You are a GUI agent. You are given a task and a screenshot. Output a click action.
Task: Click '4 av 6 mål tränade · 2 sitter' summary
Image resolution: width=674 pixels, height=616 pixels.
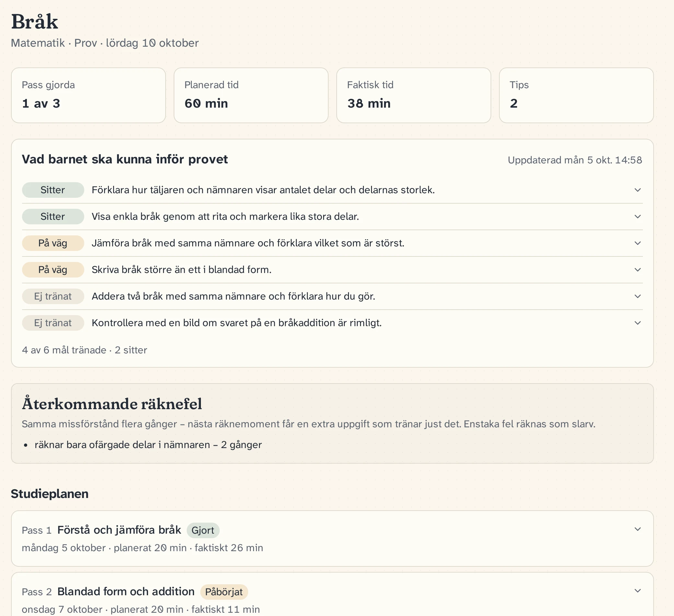tap(85, 350)
